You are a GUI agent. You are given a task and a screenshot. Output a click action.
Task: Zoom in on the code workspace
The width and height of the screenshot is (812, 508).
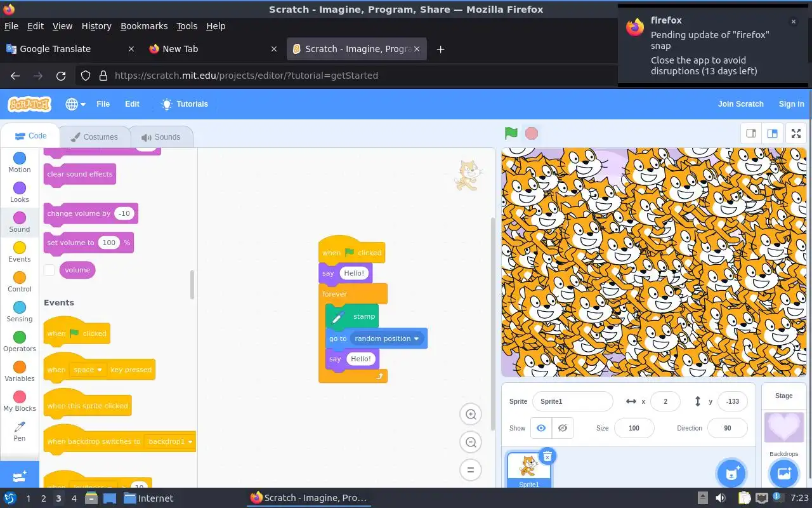(471, 415)
